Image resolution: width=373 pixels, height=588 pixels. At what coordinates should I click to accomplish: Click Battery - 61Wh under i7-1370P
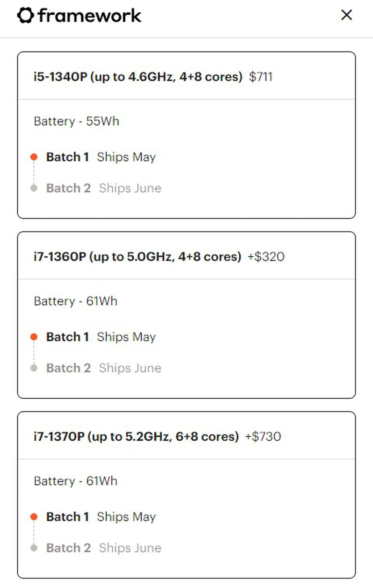pos(76,481)
